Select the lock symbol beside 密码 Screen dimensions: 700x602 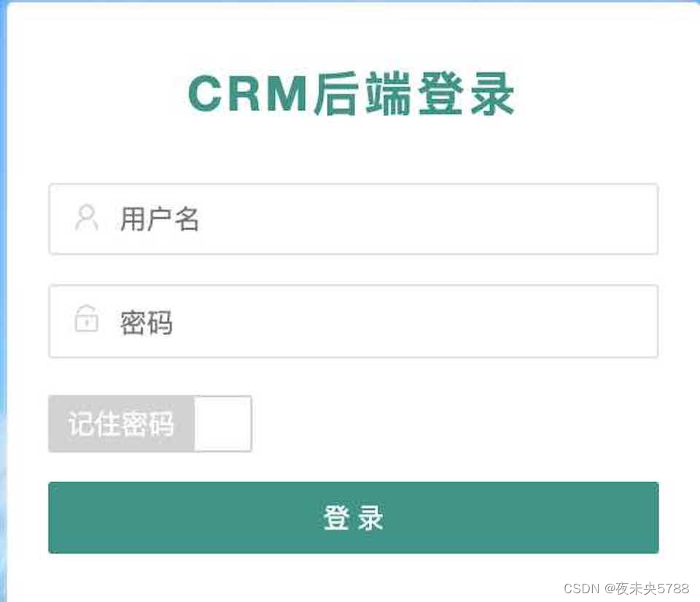87,318
